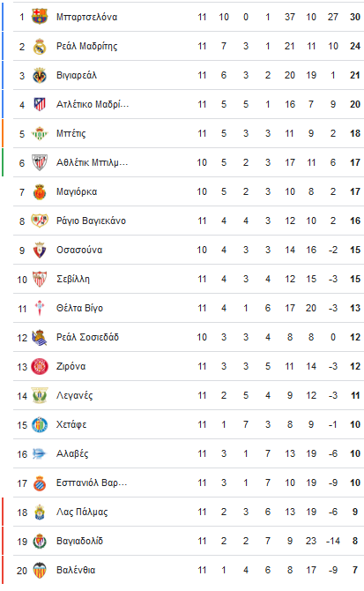
Task: Click the Real Madrid crest icon
Action: click(40, 46)
